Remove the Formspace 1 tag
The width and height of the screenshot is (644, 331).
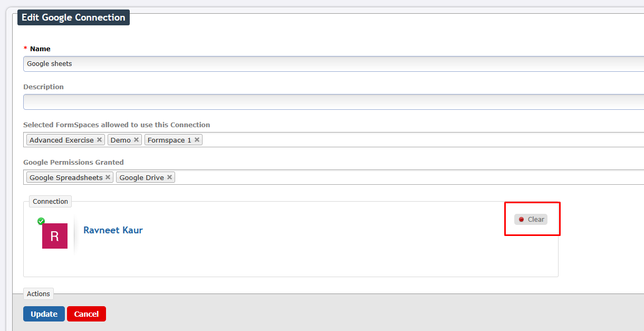point(197,140)
